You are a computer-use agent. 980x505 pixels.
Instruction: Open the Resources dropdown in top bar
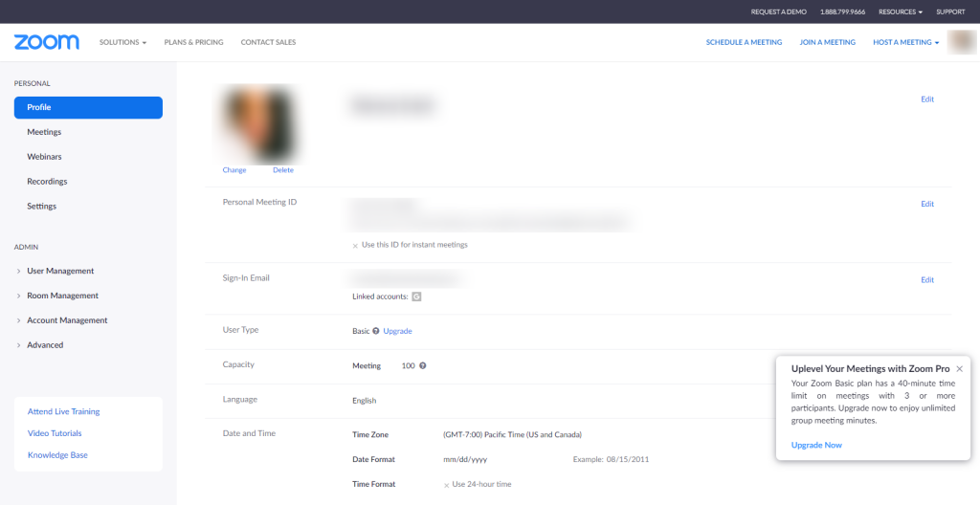coord(900,11)
